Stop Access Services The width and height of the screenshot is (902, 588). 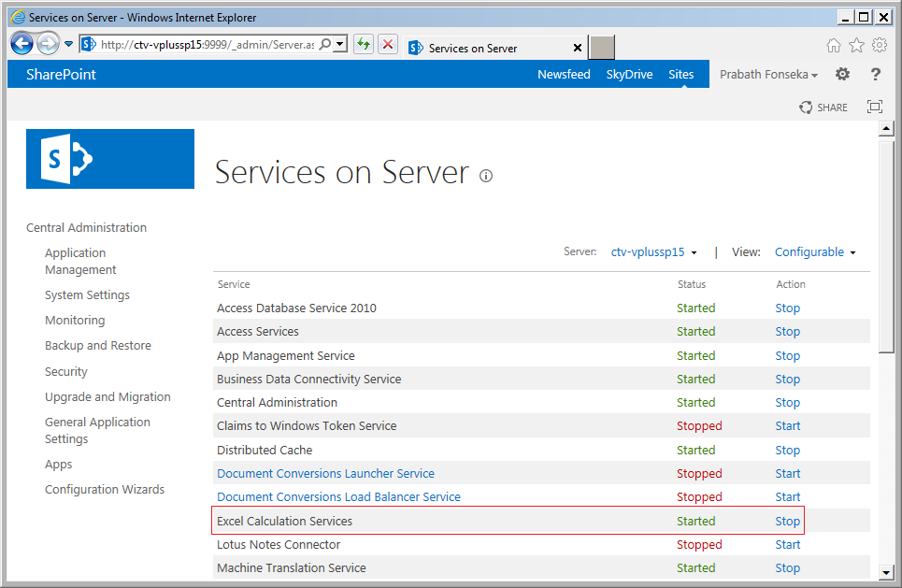pyautogui.click(x=788, y=332)
